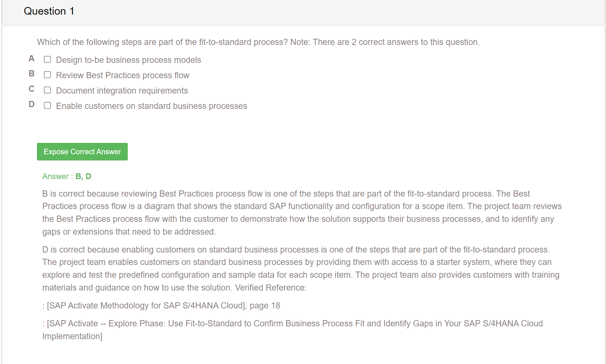Screen dimensions: 606x364
Task: Click the letter B option marker
Action: [x=31, y=73]
